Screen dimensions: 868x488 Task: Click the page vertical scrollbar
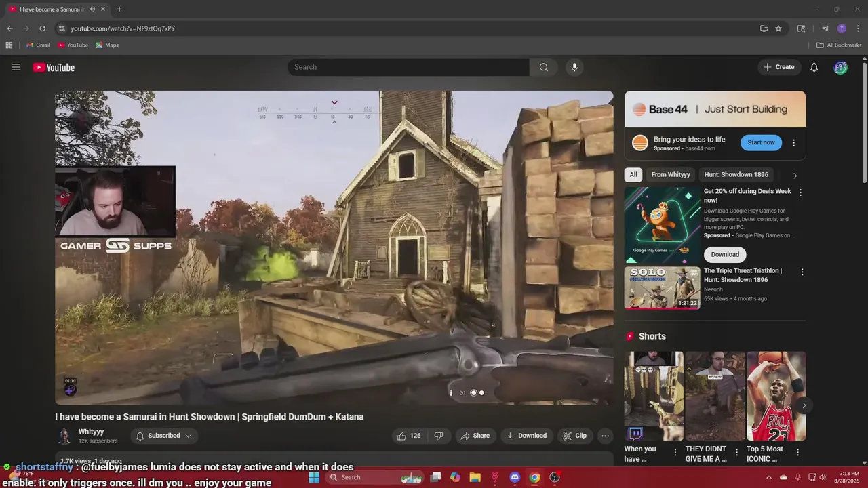(864, 122)
